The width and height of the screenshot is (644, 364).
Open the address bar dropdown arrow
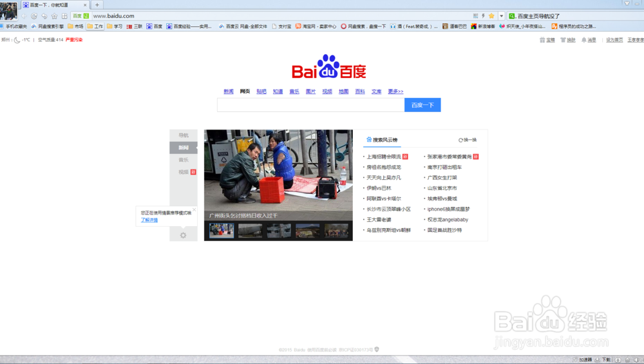[x=502, y=16]
